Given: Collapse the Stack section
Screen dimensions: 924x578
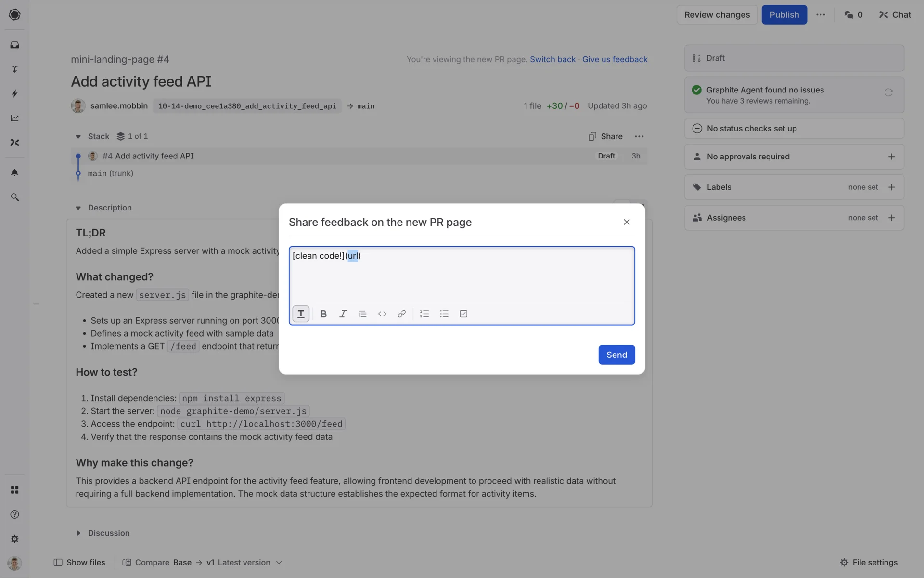Looking at the screenshot, I should [x=78, y=137].
